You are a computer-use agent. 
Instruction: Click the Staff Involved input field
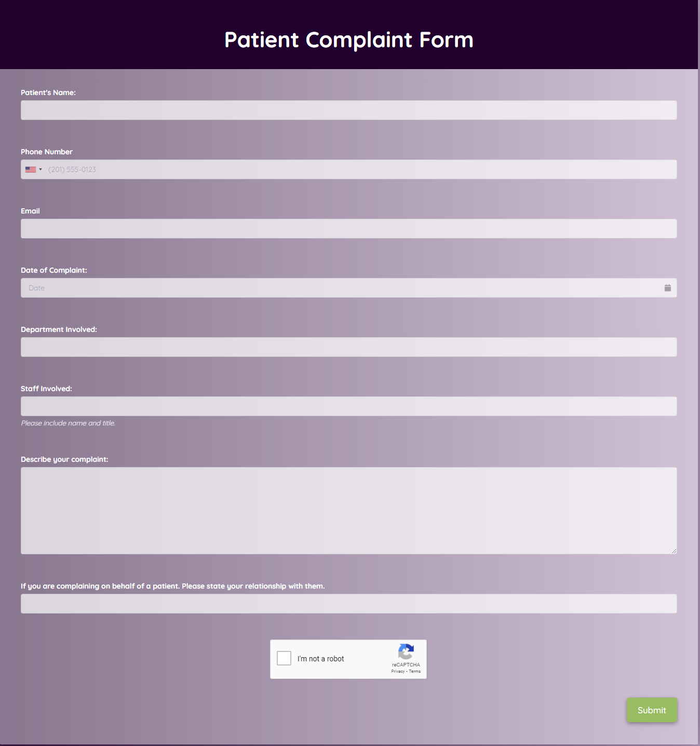(348, 406)
